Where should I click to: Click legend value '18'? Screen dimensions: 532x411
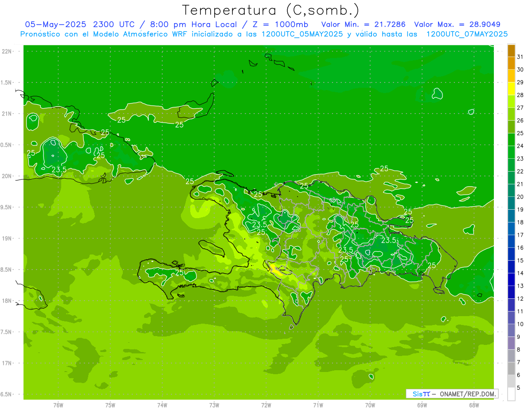(x=520, y=222)
